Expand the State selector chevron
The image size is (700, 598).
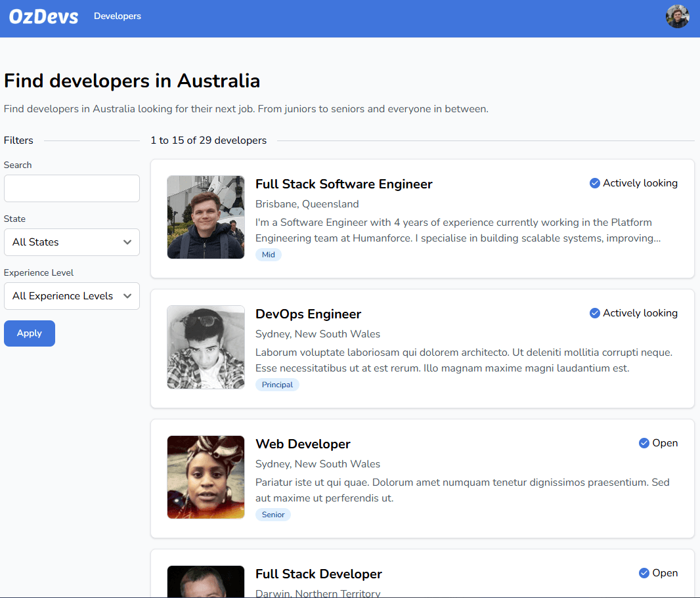(x=129, y=242)
